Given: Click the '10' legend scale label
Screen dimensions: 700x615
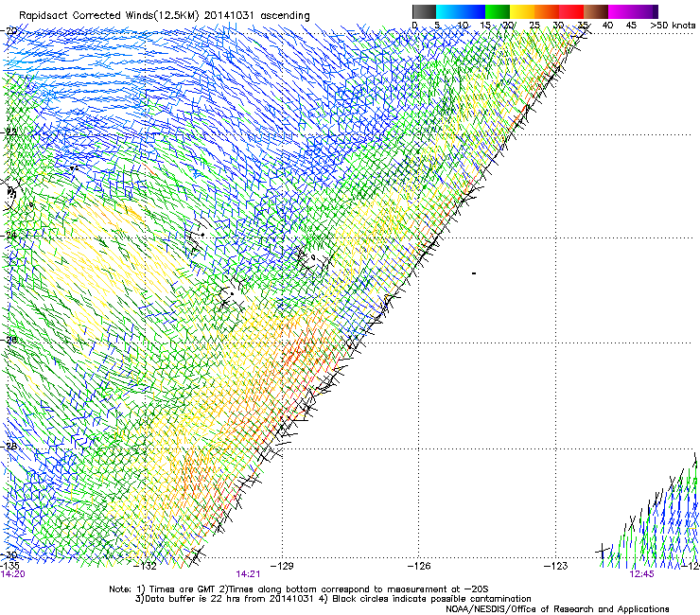Looking at the screenshot, I should (x=463, y=26).
